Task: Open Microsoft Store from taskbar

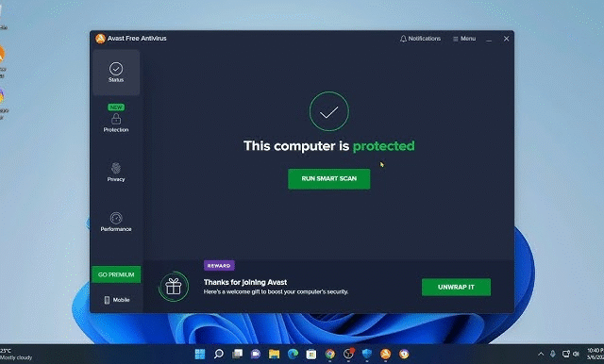Action: (311, 354)
